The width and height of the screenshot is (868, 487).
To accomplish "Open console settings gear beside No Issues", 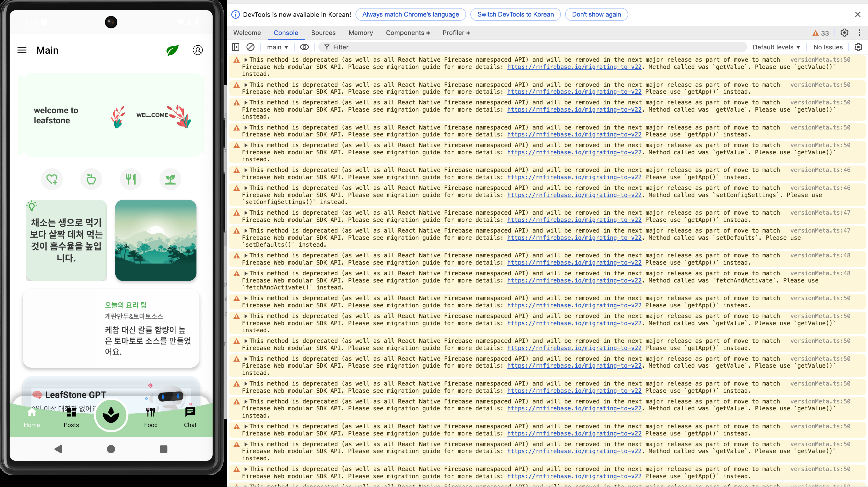I will 858,47.
